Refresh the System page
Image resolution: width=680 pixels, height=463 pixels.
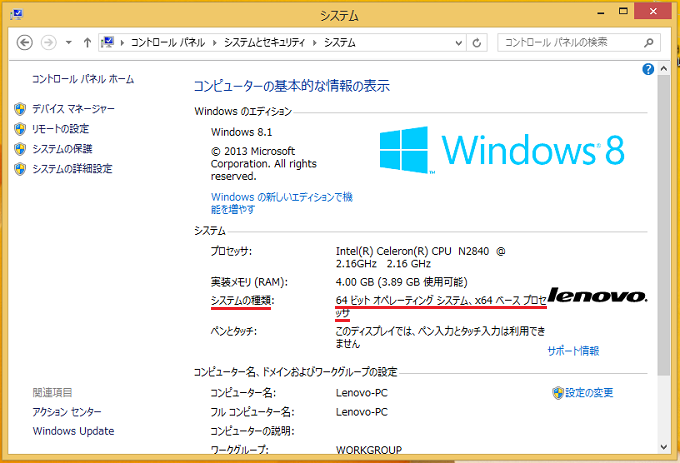click(x=477, y=43)
